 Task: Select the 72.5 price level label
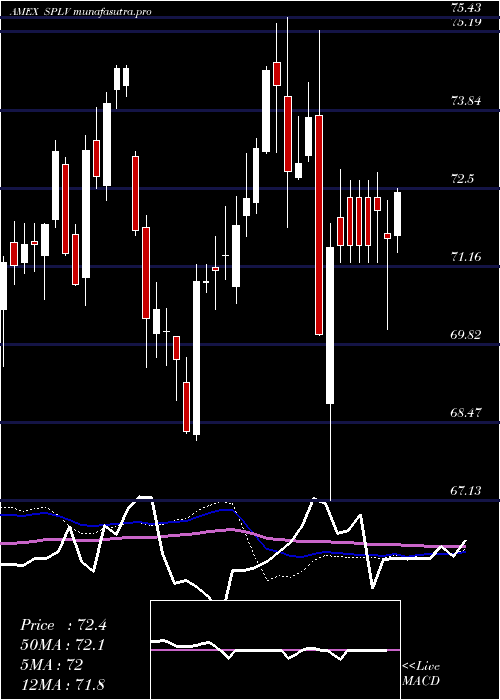pos(462,179)
